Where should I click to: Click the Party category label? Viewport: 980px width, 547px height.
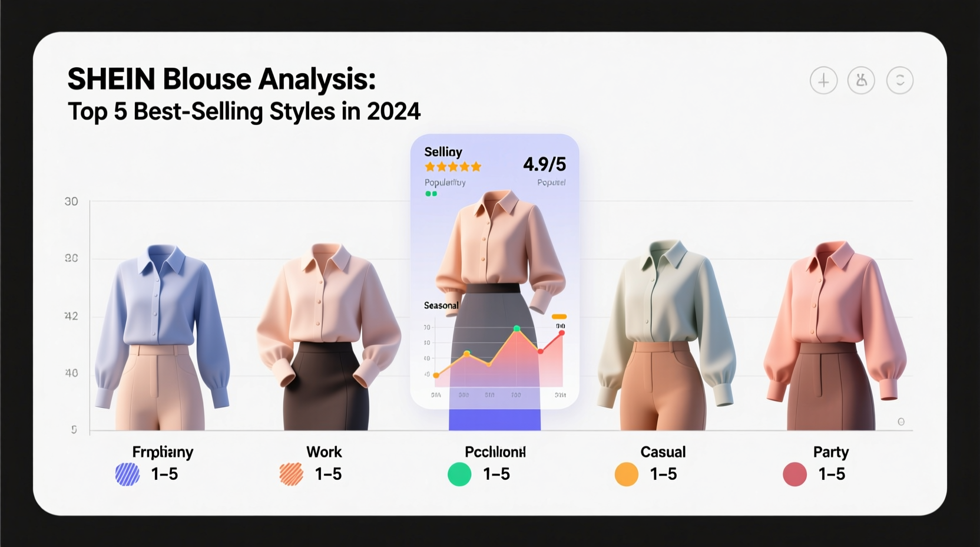[831, 452]
